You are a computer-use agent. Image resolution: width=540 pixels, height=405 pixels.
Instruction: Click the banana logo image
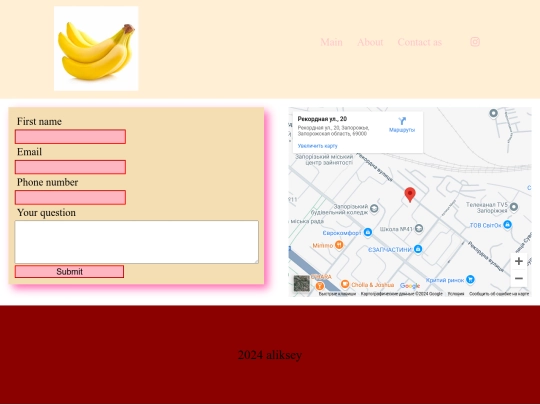[96, 49]
